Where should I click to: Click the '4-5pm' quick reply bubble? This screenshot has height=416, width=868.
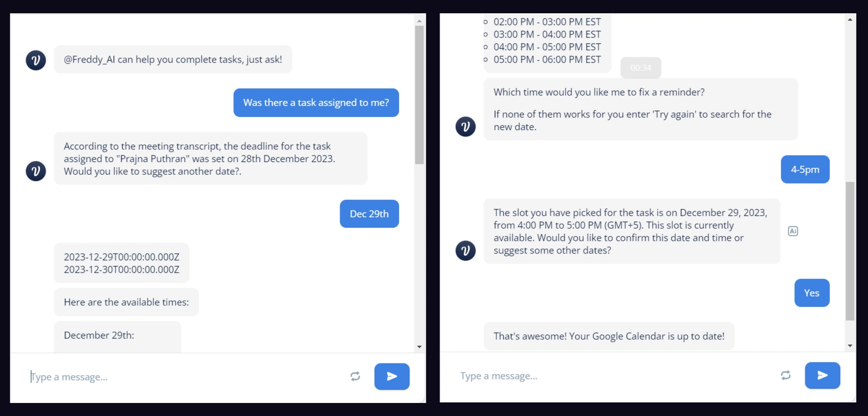click(805, 169)
